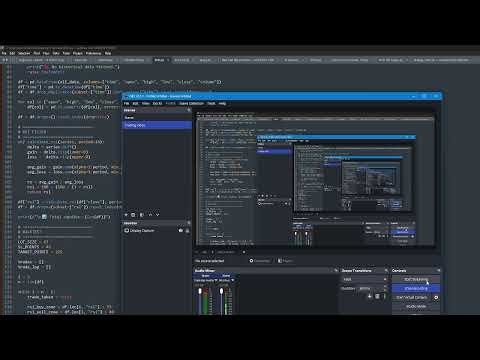Open OBS Docks menu

coord(157,103)
